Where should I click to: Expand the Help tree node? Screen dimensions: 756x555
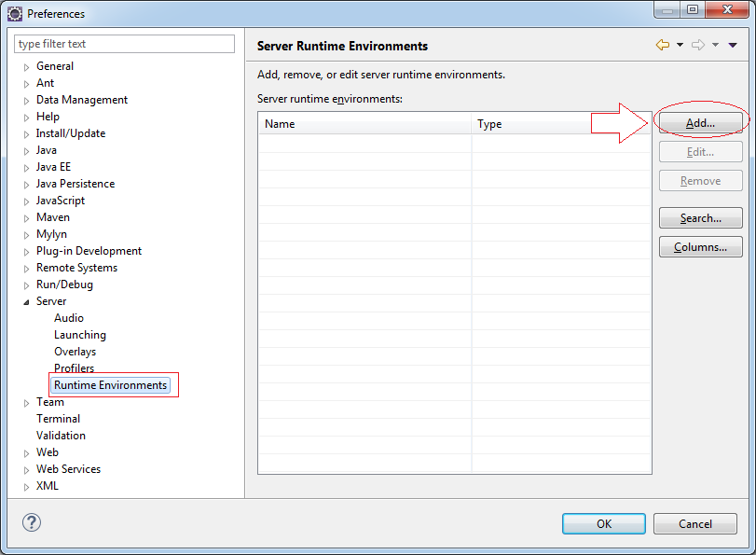click(x=26, y=118)
